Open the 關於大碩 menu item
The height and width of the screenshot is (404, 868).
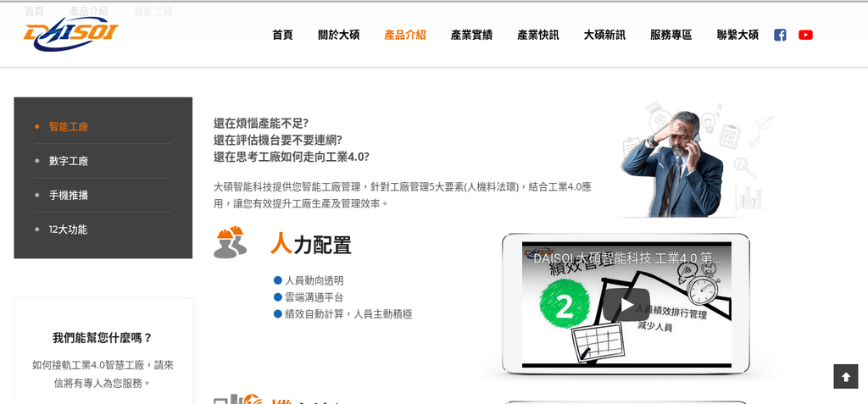pos(339,35)
